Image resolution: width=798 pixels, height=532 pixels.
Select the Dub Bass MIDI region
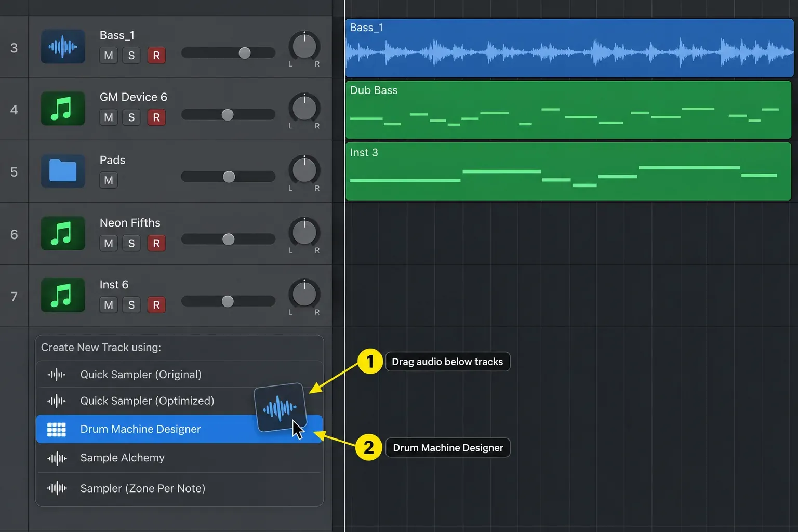[x=568, y=110]
